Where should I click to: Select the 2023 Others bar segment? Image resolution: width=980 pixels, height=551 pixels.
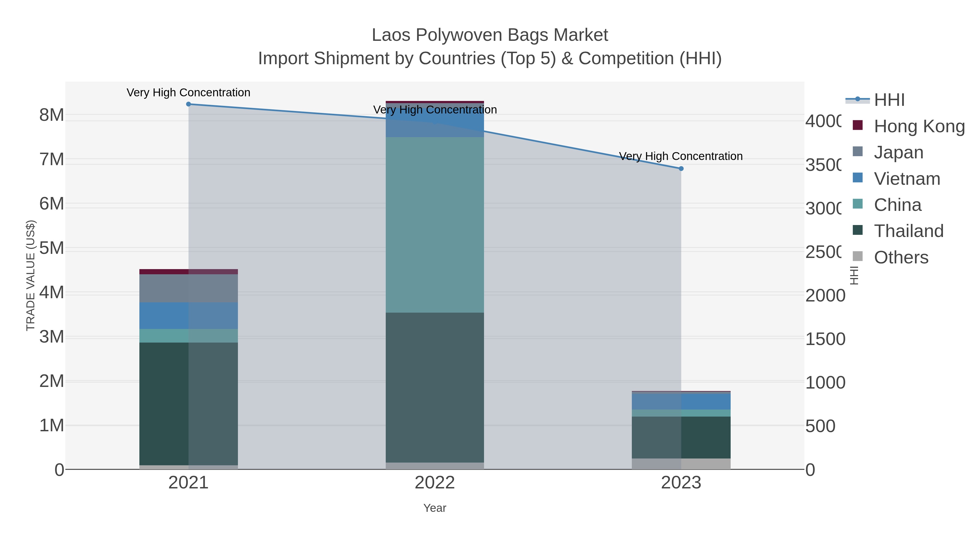click(x=681, y=464)
